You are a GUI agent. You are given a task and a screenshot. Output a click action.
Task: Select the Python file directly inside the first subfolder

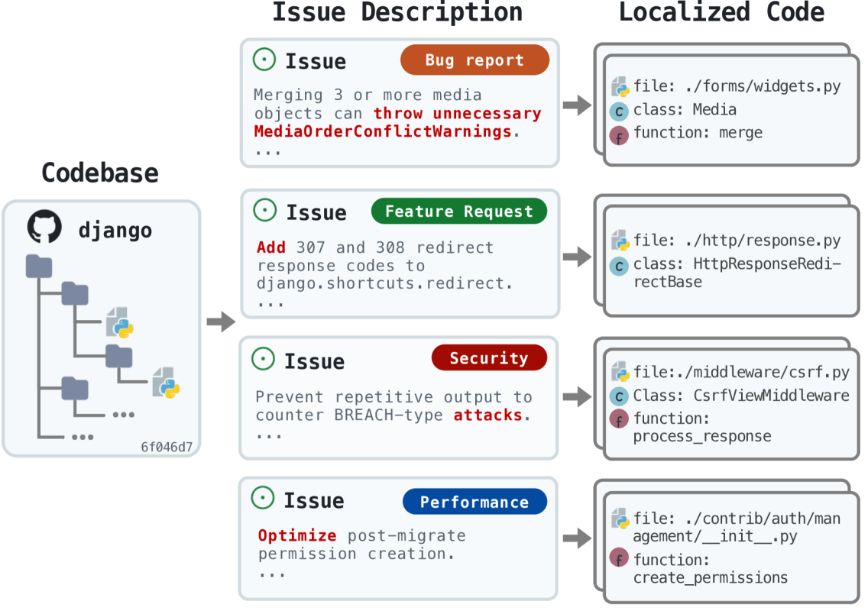[120, 322]
